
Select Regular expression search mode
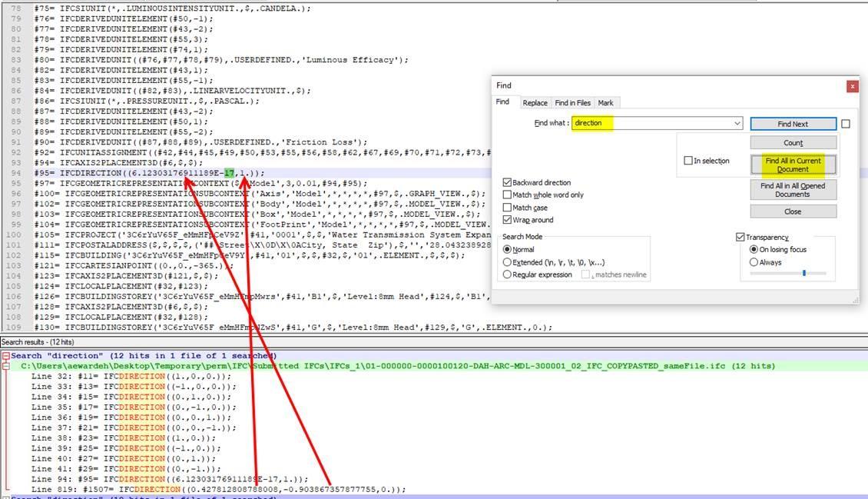point(506,274)
